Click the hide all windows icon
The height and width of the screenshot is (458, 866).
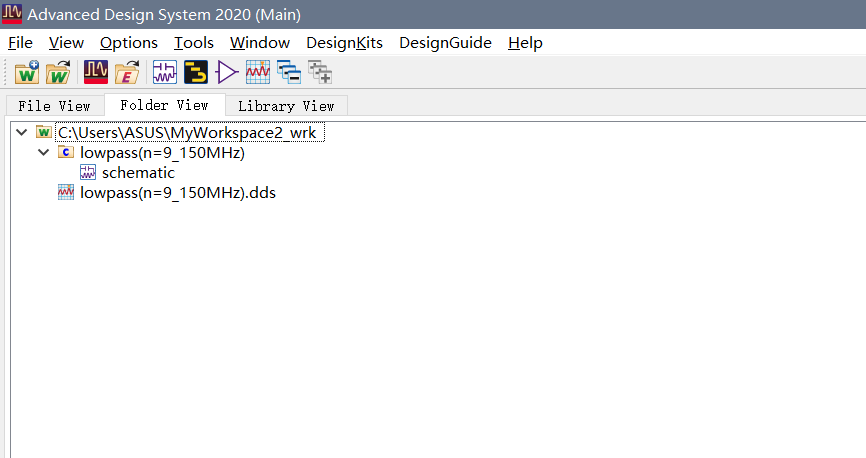click(x=289, y=72)
